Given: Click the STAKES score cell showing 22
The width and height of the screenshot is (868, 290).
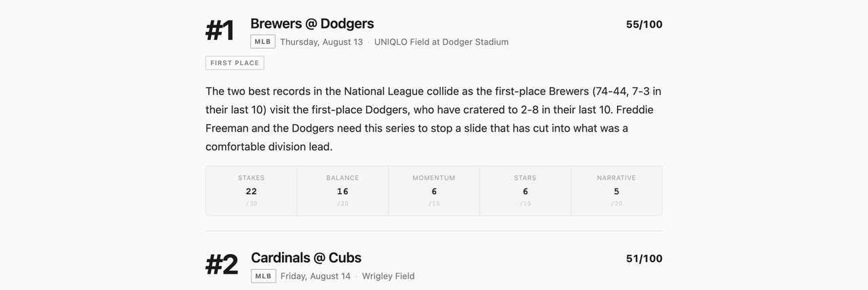Looking at the screenshot, I should coord(252,191).
